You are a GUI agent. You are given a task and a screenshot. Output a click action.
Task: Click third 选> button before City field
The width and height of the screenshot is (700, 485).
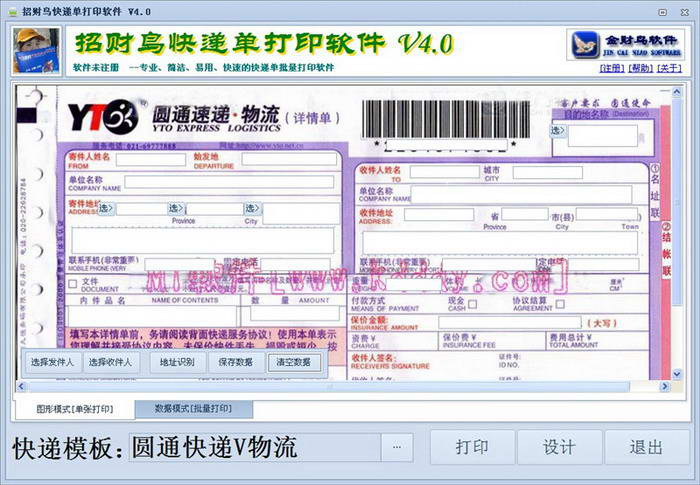click(253, 209)
